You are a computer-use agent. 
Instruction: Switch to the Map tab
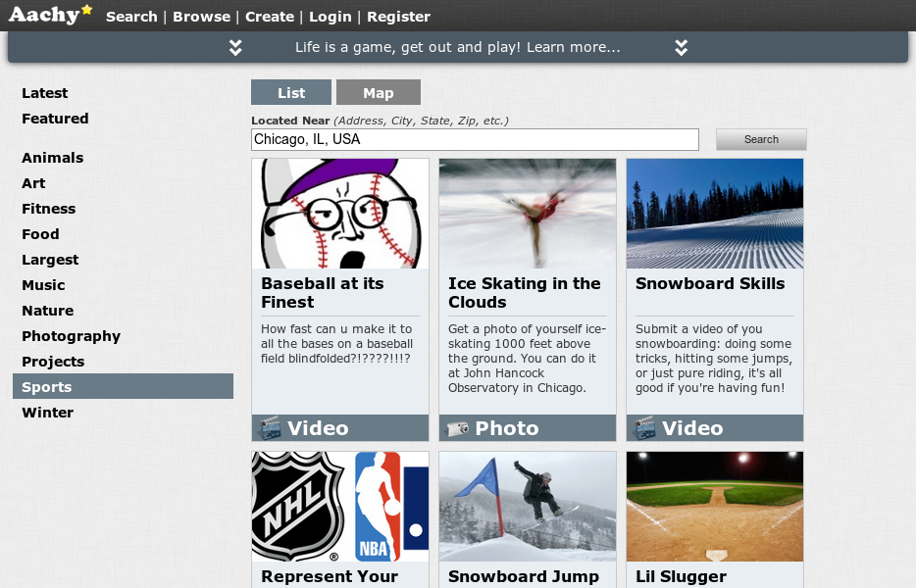tap(379, 92)
